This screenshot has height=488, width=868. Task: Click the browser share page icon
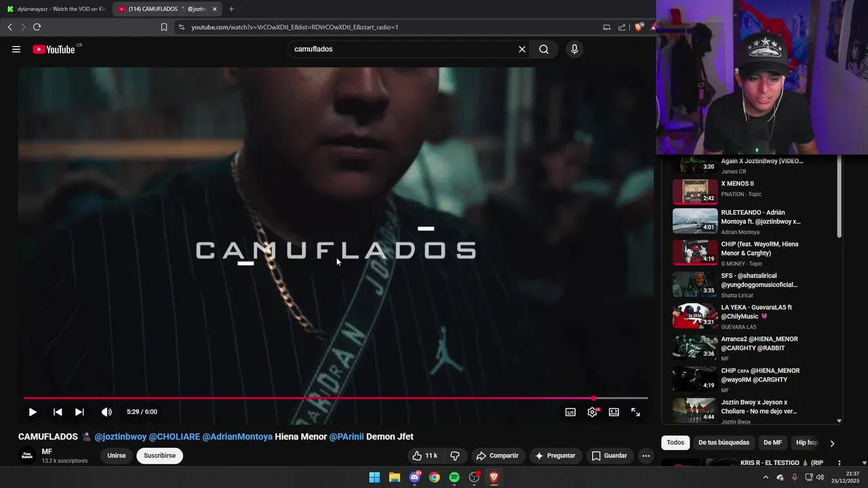coord(622,27)
